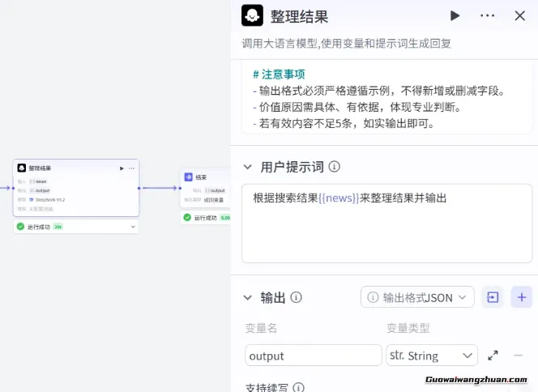Click the # 注意事项 heading in system prompt
The image size is (538, 392).
click(x=279, y=74)
